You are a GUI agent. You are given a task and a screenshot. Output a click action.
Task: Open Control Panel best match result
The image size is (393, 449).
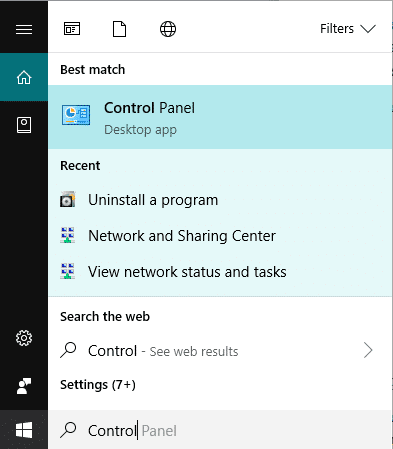coord(220,117)
